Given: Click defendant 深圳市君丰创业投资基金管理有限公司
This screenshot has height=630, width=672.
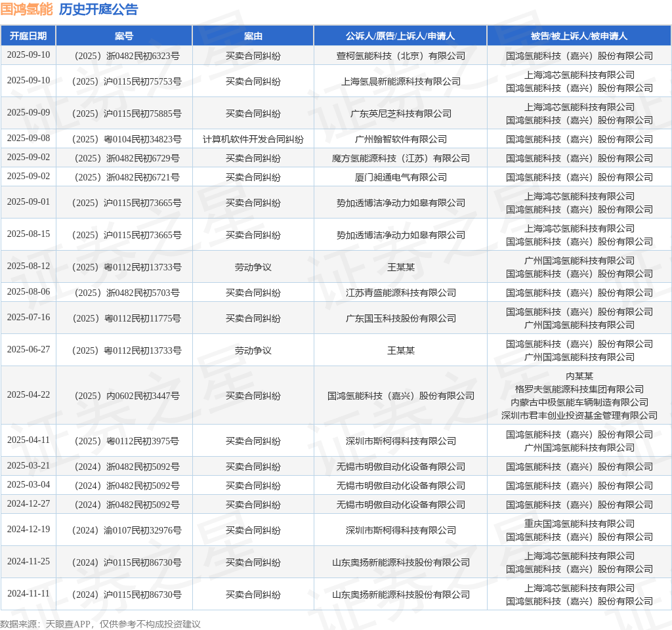Looking at the screenshot, I should click(579, 415).
